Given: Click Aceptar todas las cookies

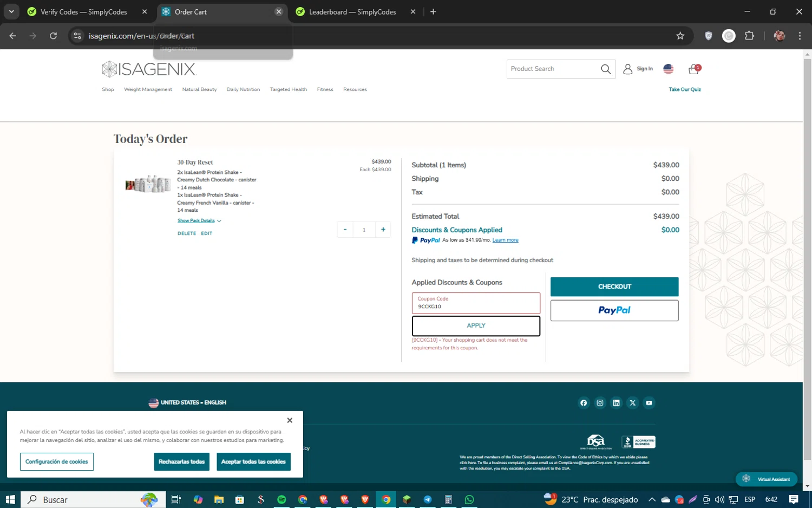Looking at the screenshot, I should tap(253, 461).
